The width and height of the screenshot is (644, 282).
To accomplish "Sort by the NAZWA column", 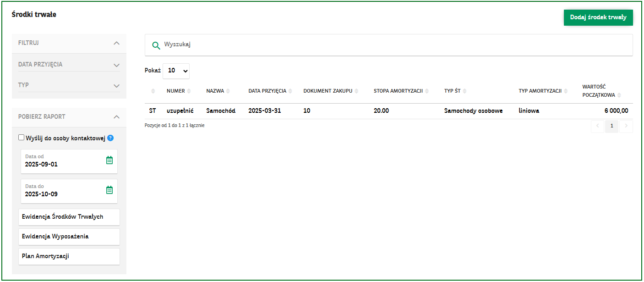I will 218,91.
